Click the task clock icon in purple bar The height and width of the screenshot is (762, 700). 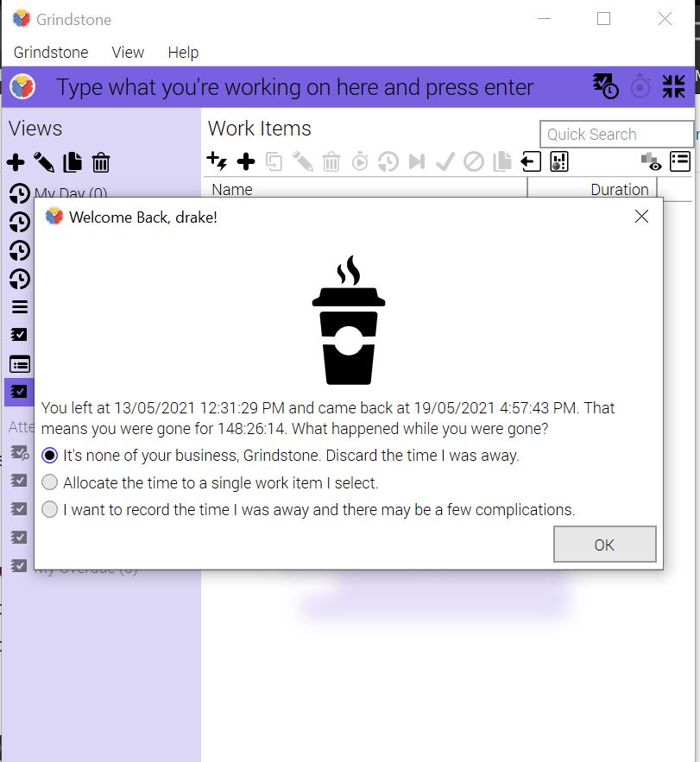coord(605,86)
